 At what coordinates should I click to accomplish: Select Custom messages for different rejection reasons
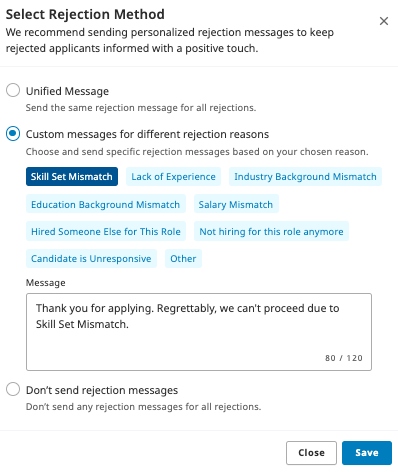(x=13, y=134)
